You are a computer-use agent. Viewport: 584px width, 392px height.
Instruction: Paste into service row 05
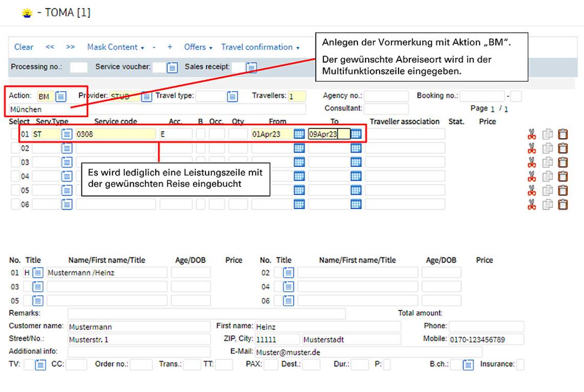[563, 190]
